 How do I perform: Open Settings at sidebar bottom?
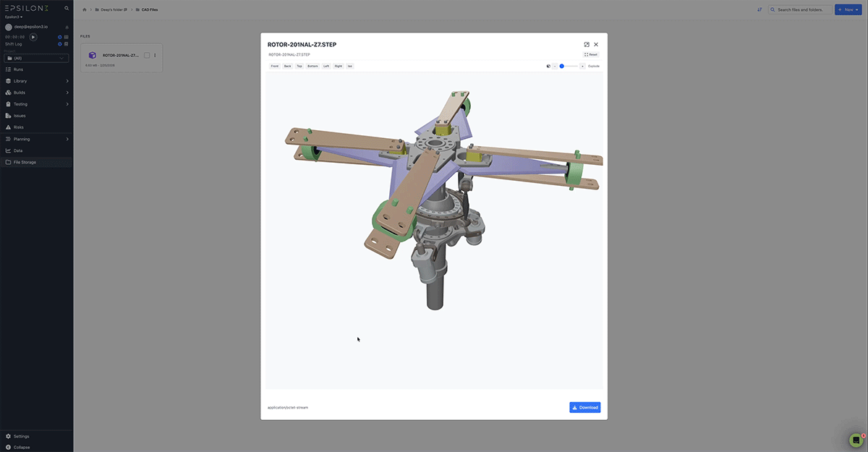(36, 436)
